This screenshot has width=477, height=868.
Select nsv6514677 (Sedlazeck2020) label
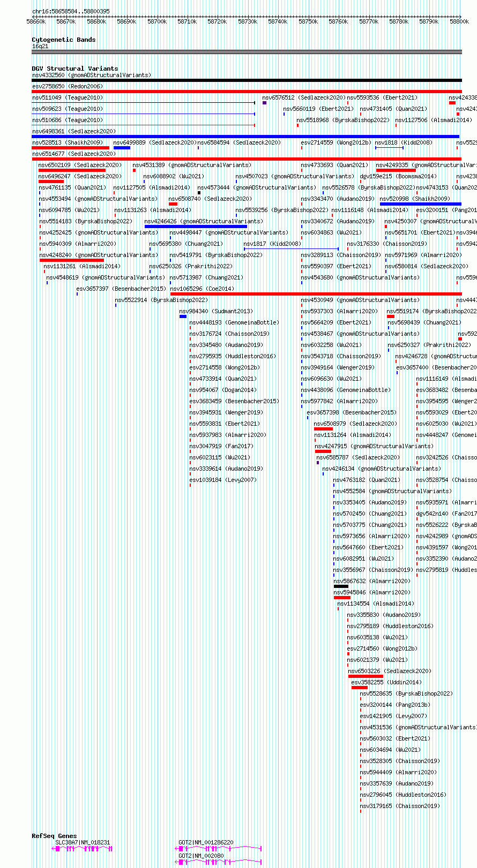point(74,154)
